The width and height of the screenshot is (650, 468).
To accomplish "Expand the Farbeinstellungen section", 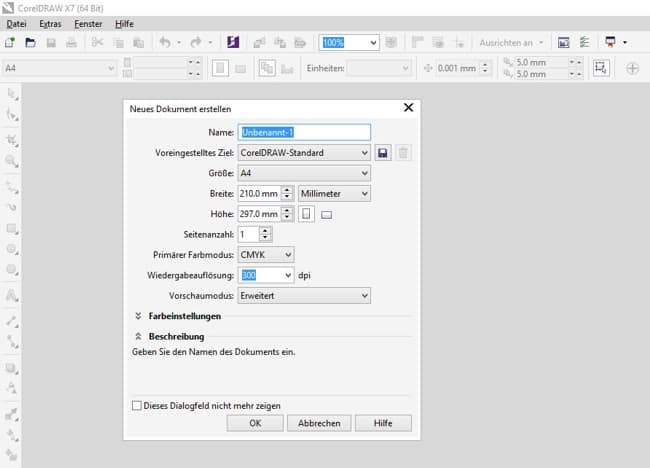I will click(138, 316).
